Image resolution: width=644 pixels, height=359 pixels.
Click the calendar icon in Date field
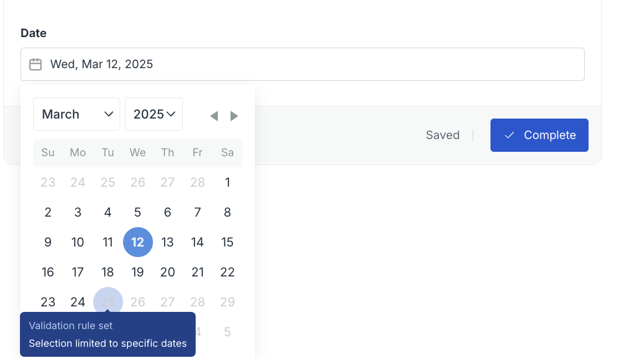(35, 64)
